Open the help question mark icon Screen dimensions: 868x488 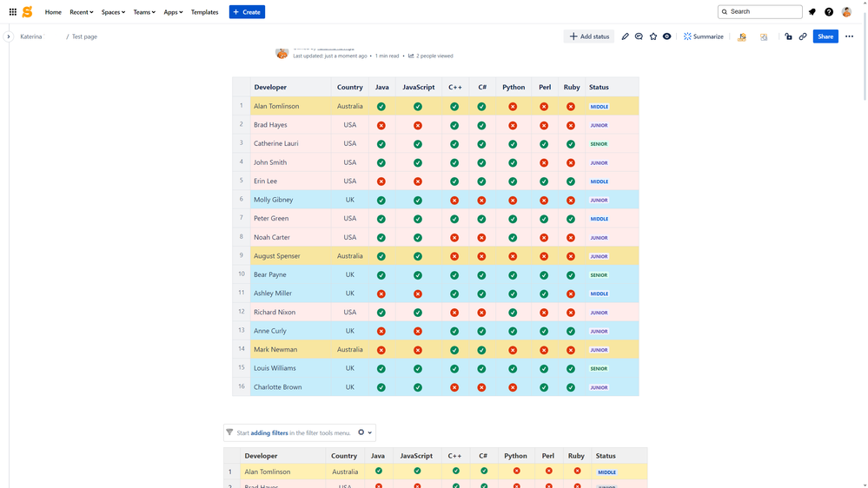(829, 12)
